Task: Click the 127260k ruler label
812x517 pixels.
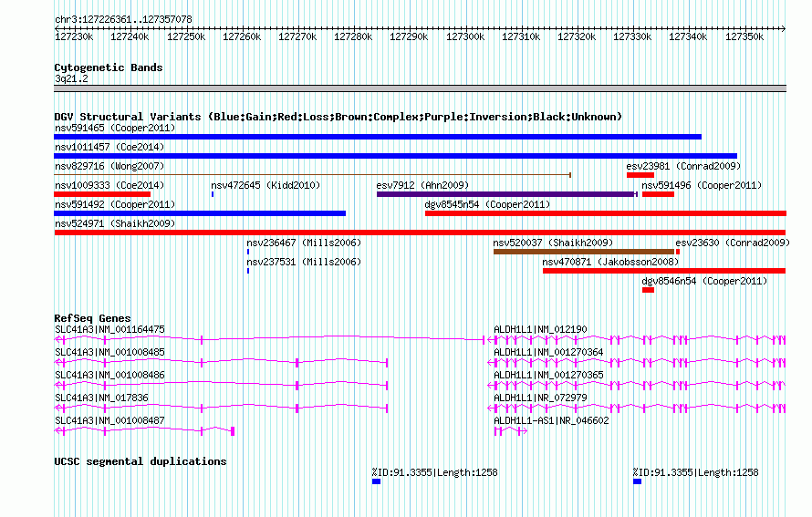Action: tap(242, 37)
